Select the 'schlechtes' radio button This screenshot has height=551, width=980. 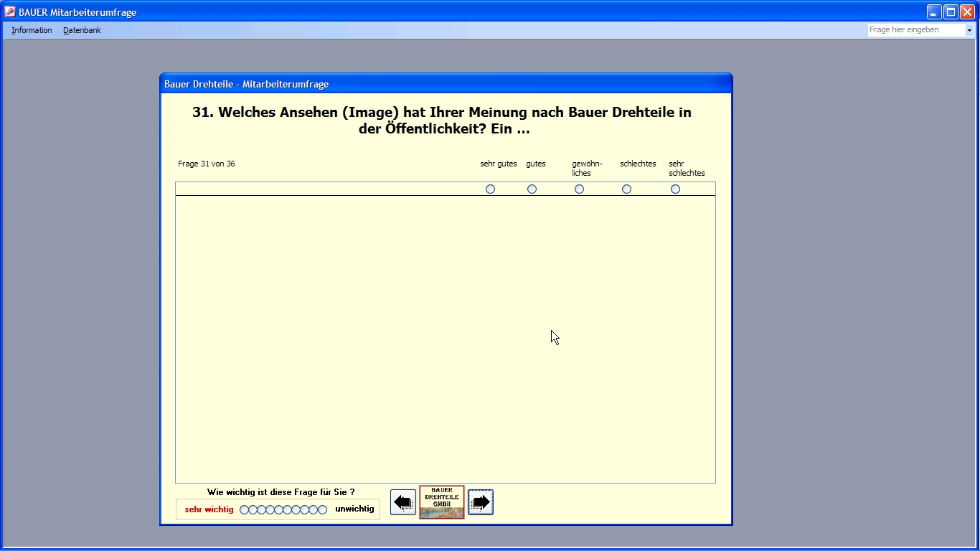tap(627, 189)
